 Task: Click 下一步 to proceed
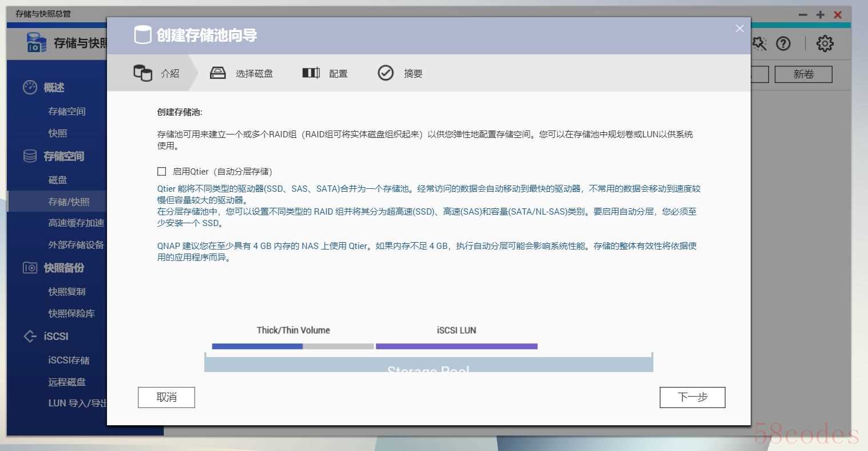[x=692, y=398]
